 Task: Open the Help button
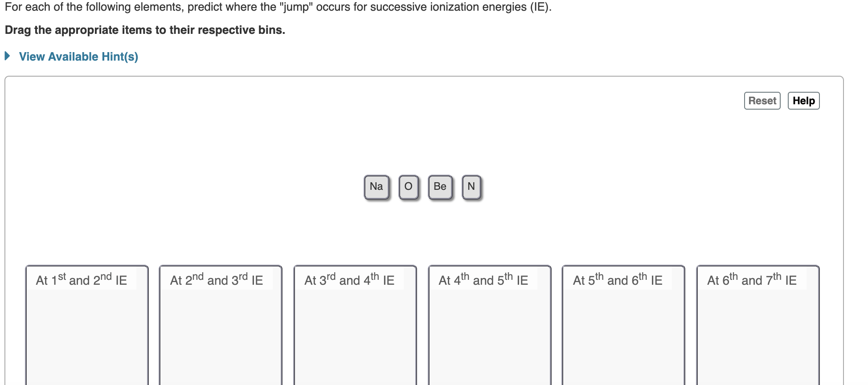(x=803, y=101)
